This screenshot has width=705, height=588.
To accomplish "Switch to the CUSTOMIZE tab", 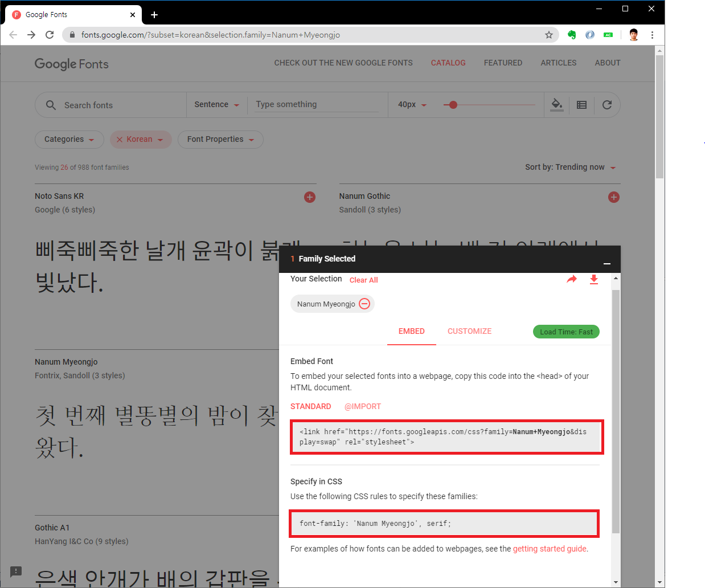I will point(469,331).
